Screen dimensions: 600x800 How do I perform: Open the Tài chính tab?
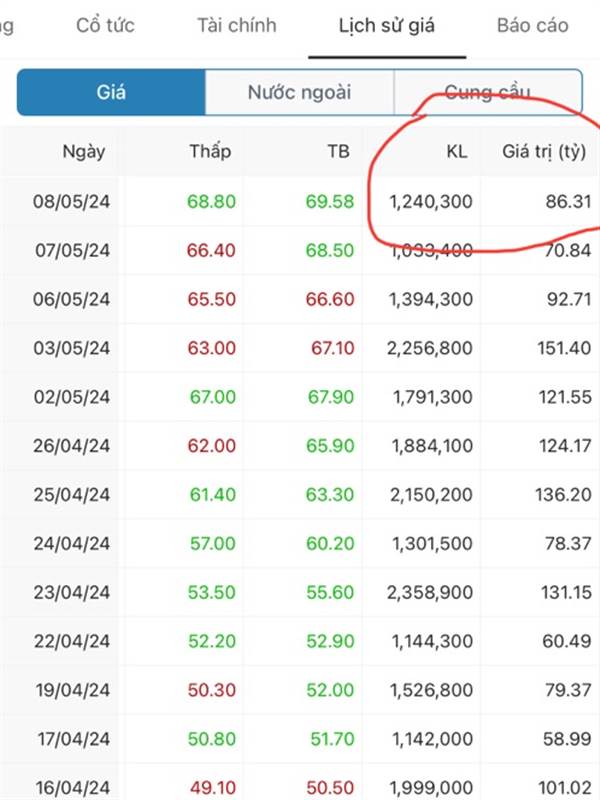point(237,25)
